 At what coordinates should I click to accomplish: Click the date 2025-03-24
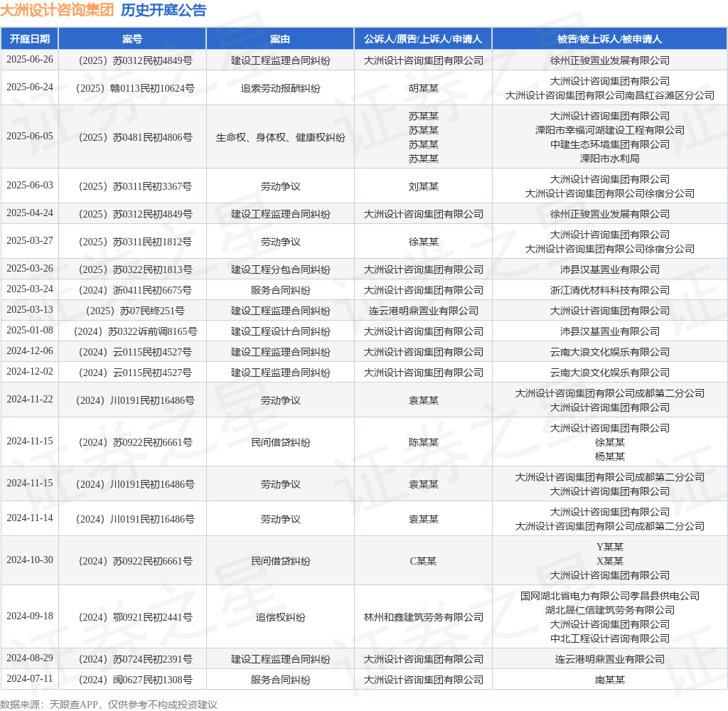click(x=30, y=289)
